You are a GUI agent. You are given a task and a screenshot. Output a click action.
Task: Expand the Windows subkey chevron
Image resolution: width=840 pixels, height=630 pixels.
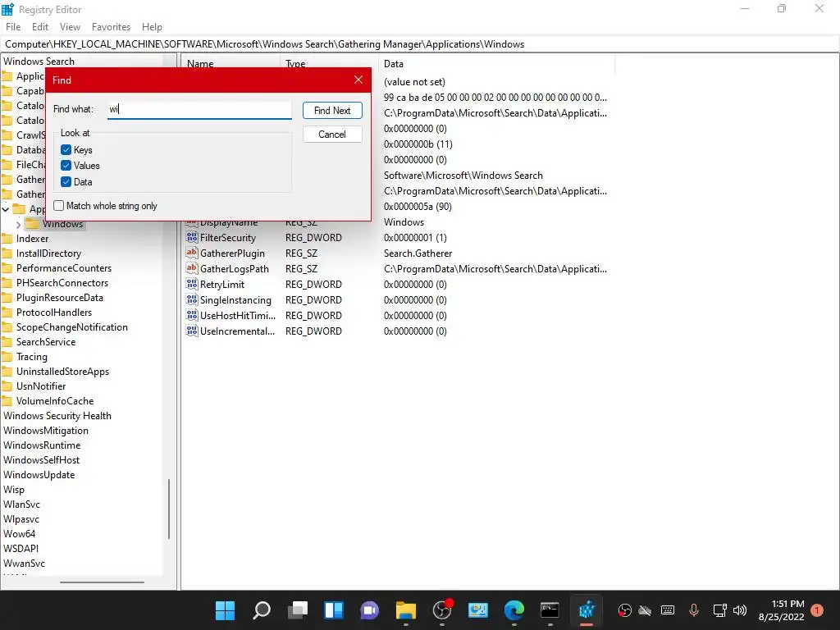tap(18, 225)
